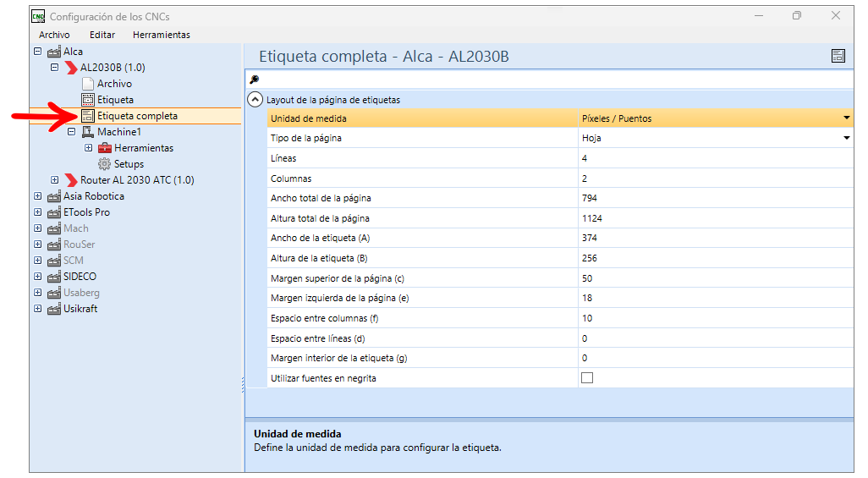Click the Machine1 machine icon
Screen dimensions: 868x478
87,132
